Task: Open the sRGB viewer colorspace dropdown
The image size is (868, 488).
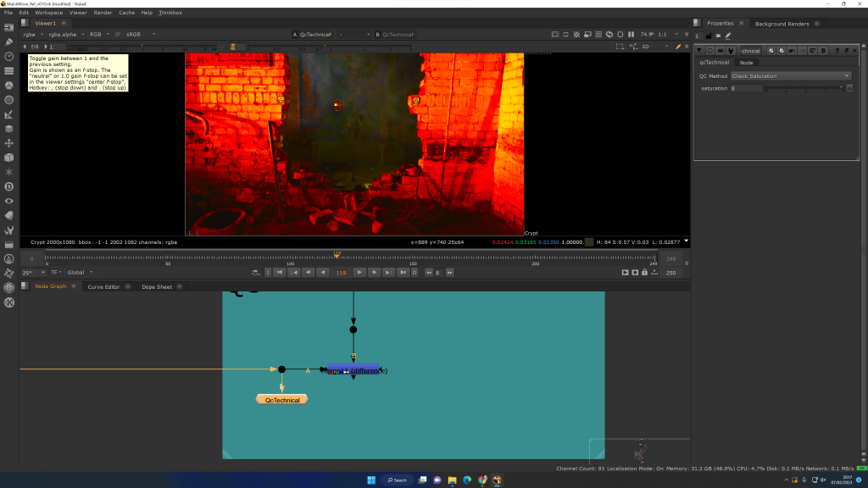Action: (141, 34)
